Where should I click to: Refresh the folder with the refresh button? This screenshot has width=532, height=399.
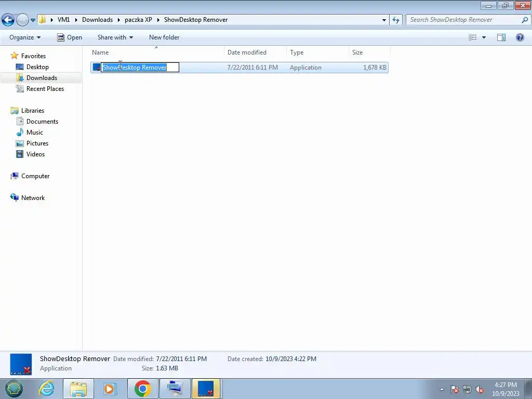point(396,20)
